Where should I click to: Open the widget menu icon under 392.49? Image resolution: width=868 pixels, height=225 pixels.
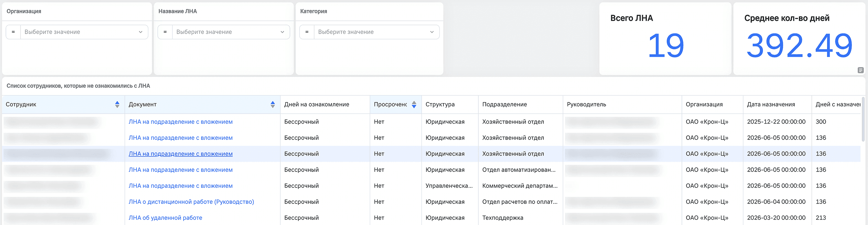(860, 70)
